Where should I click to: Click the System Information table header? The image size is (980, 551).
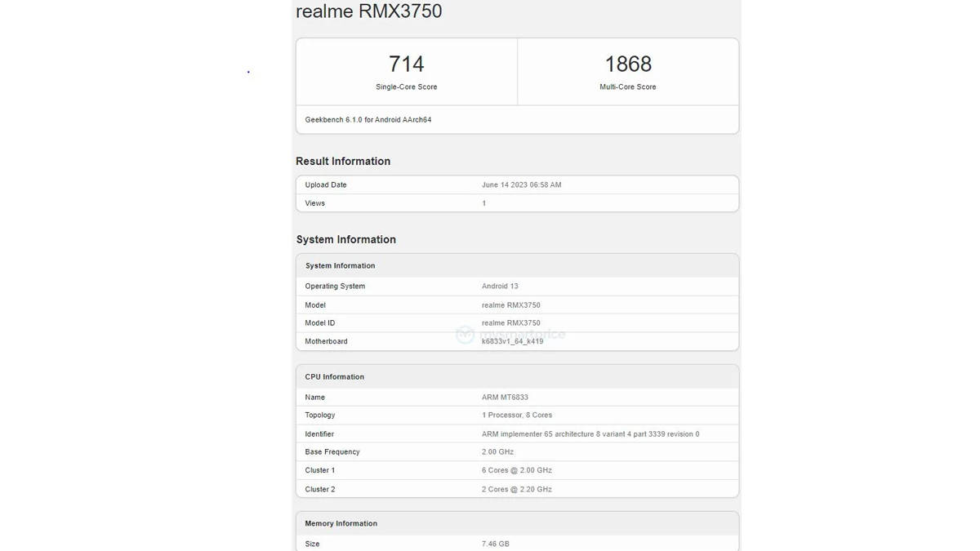tap(340, 266)
